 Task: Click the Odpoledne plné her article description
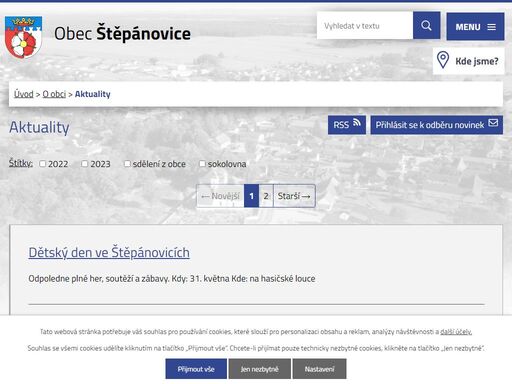coord(172,279)
